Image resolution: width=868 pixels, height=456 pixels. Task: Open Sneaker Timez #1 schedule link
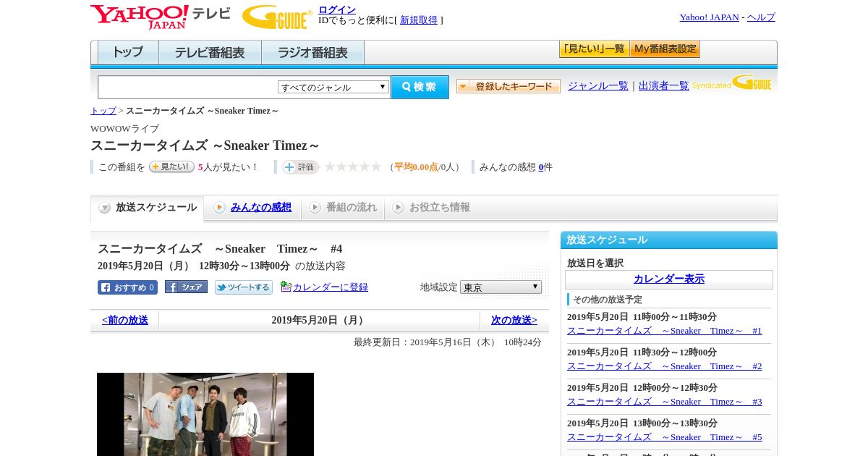click(x=664, y=331)
